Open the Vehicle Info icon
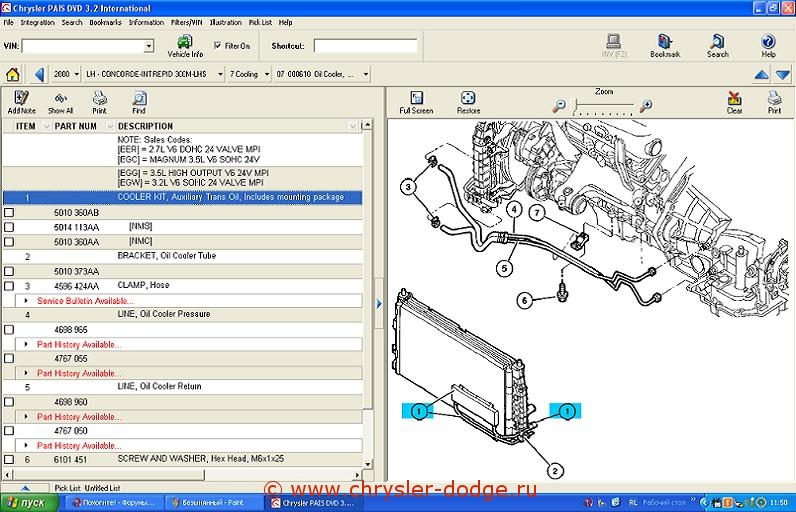Image resolution: width=796 pixels, height=512 pixels. click(185, 46)
